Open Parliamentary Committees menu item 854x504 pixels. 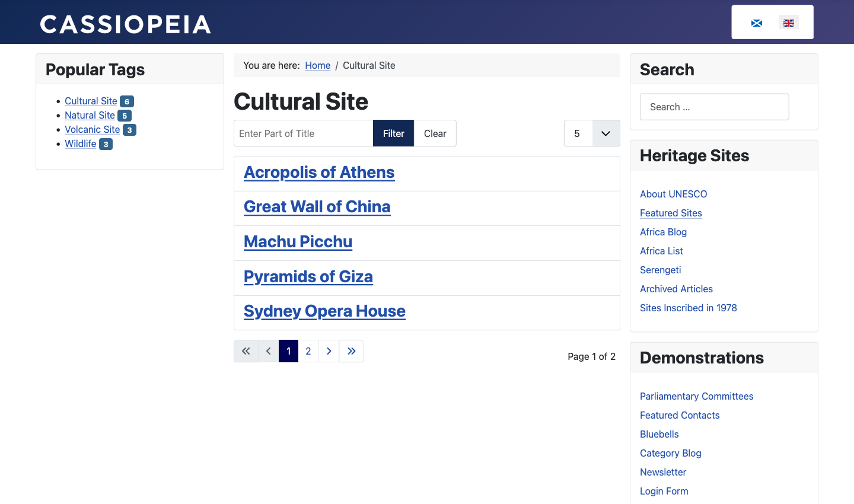pos(697,396)
